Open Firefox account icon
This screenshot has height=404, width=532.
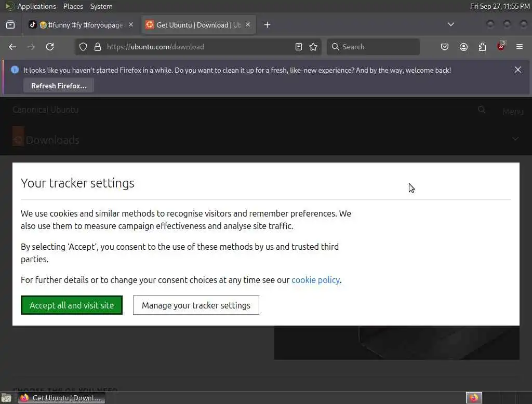464,47
